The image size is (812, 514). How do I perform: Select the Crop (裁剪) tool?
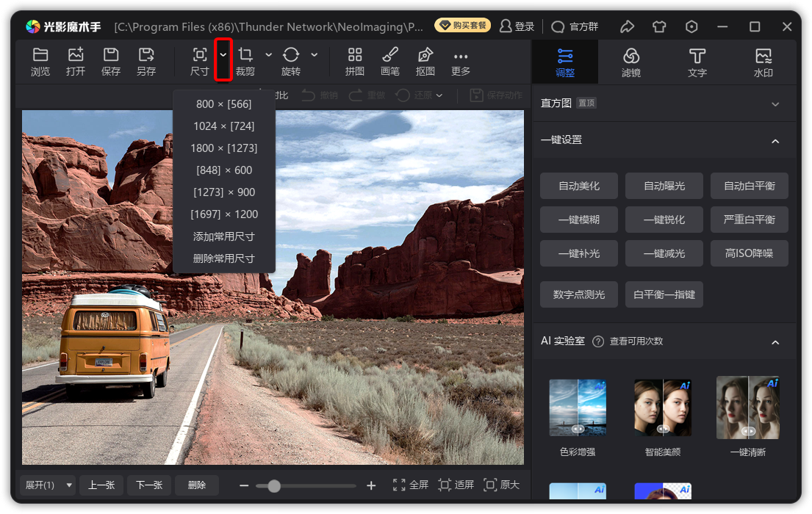pos(245,55)
